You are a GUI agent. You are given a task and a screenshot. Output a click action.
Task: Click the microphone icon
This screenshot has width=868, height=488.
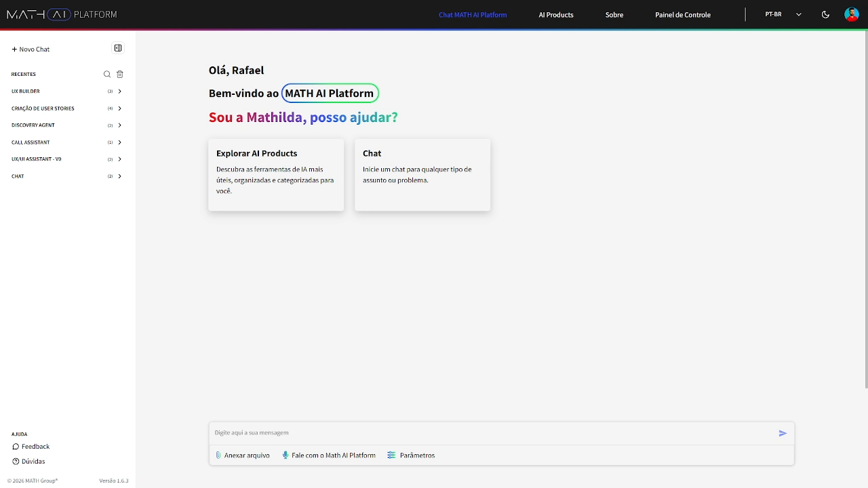pyautogui.click(x=285, y=455)
